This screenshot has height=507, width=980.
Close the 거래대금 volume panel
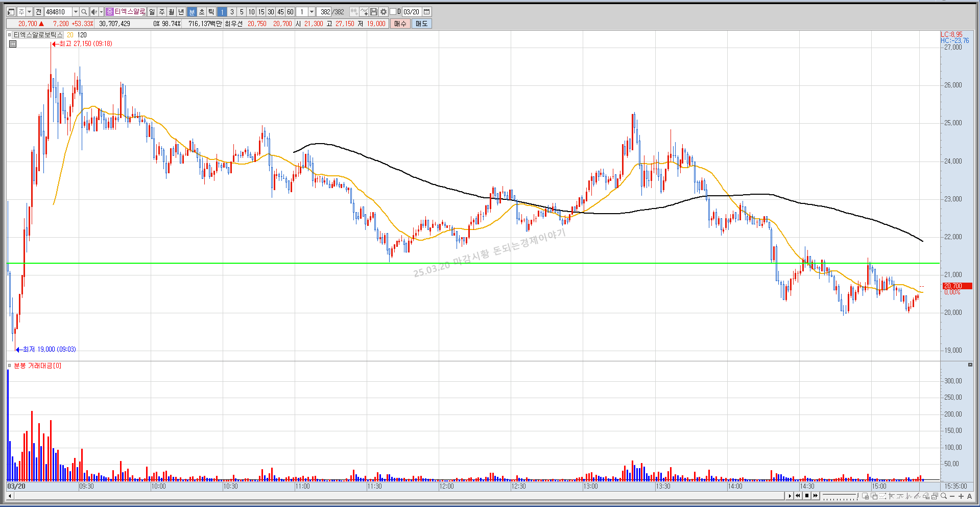970,365
